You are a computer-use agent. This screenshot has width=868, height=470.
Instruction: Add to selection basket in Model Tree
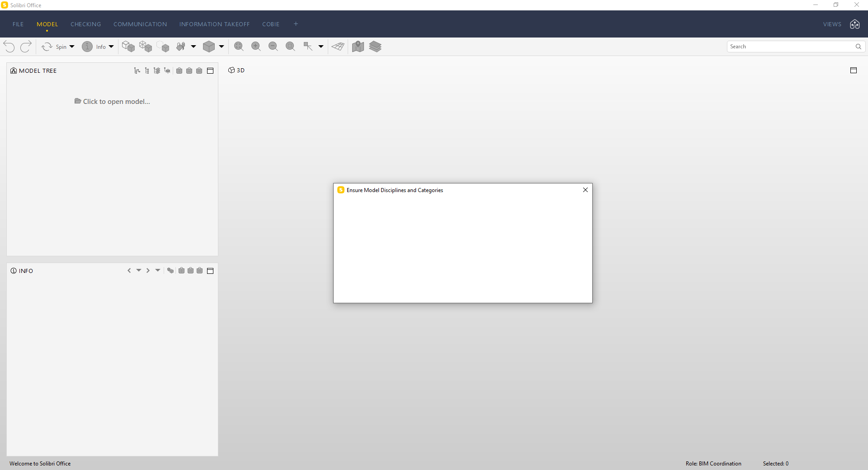pos(179,70)
